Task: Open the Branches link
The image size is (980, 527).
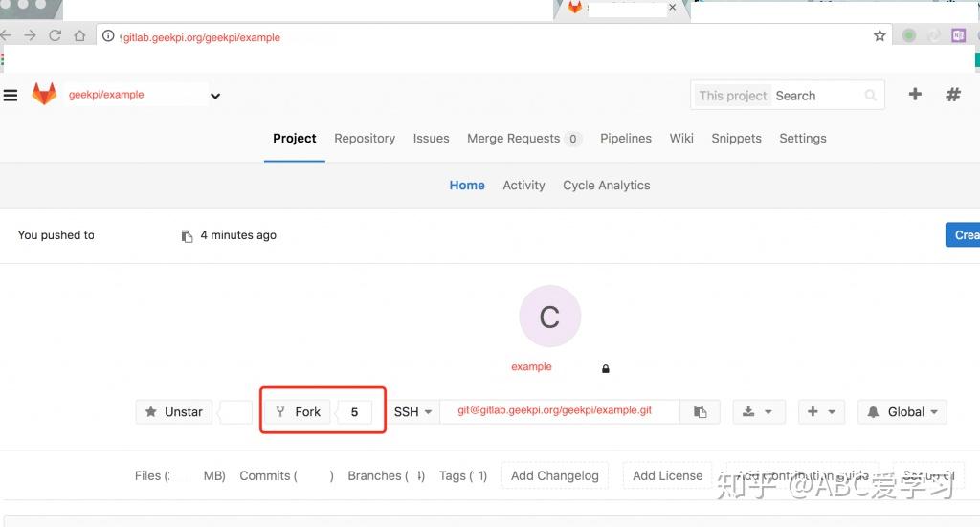Action: (387, 475)
